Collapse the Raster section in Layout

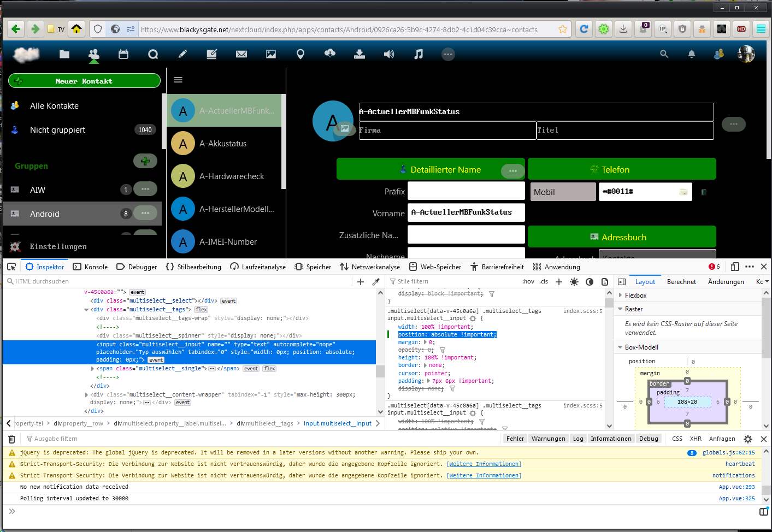621,309
